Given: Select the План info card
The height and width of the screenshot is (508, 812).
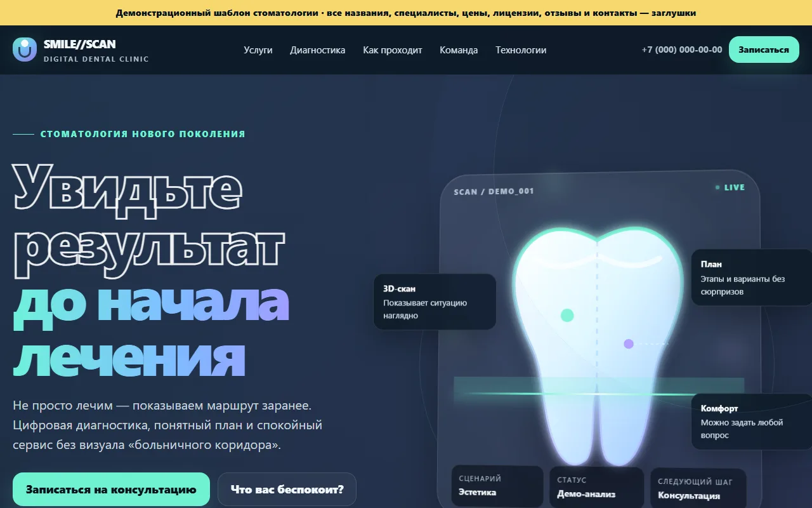Looking at the screenshot, I should click(x=752, y=277).
